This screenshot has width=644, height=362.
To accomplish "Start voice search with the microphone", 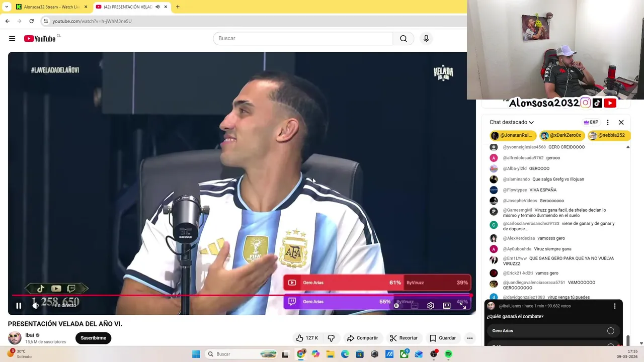I will coord(426,39).
